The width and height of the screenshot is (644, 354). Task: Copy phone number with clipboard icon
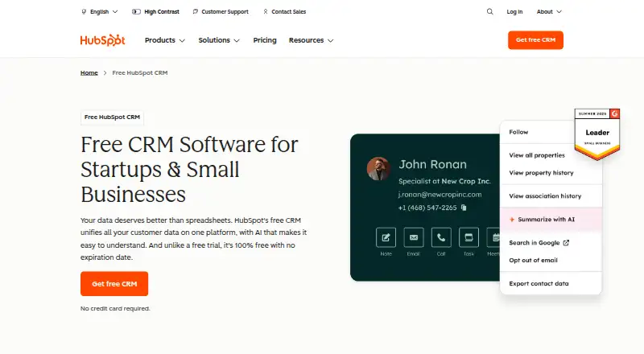[464, 208]
